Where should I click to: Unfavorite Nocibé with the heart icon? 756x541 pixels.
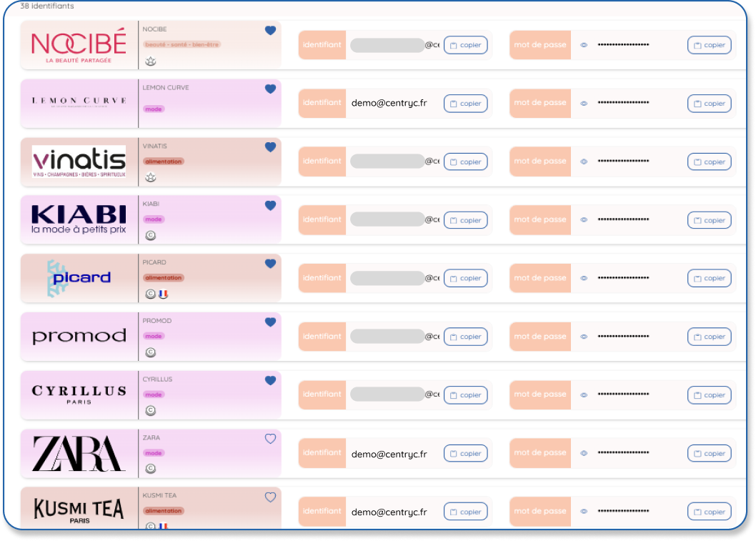[270, 31]
